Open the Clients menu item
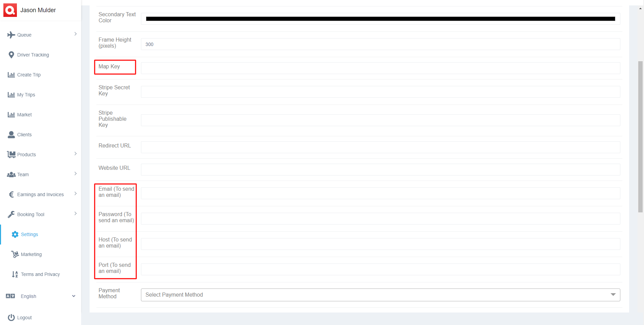Screen dimensions: 644x325 (x=24, y=135)
